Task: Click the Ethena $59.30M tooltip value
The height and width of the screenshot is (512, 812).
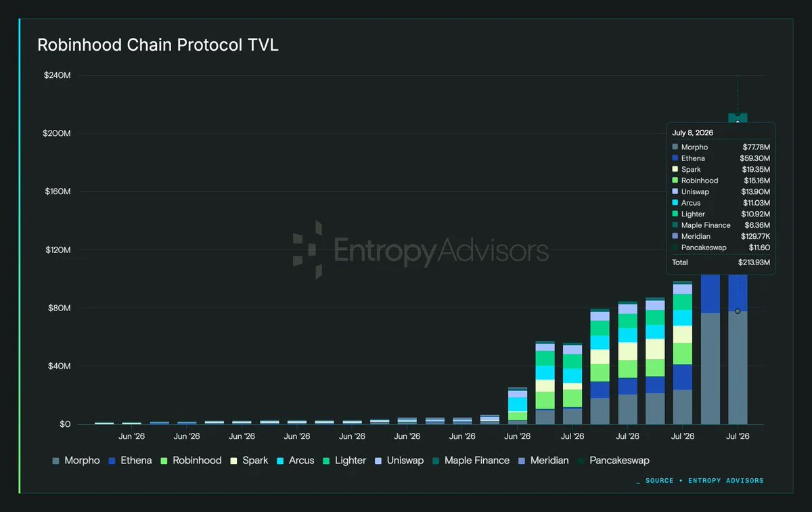Action: point(754,158)
